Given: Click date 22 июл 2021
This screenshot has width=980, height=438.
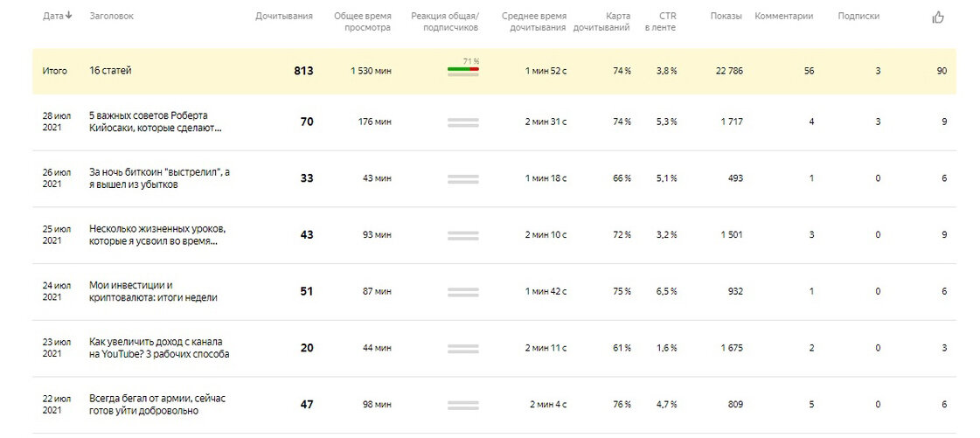Looking at the screenshot, I should click(x=56, y=404).
